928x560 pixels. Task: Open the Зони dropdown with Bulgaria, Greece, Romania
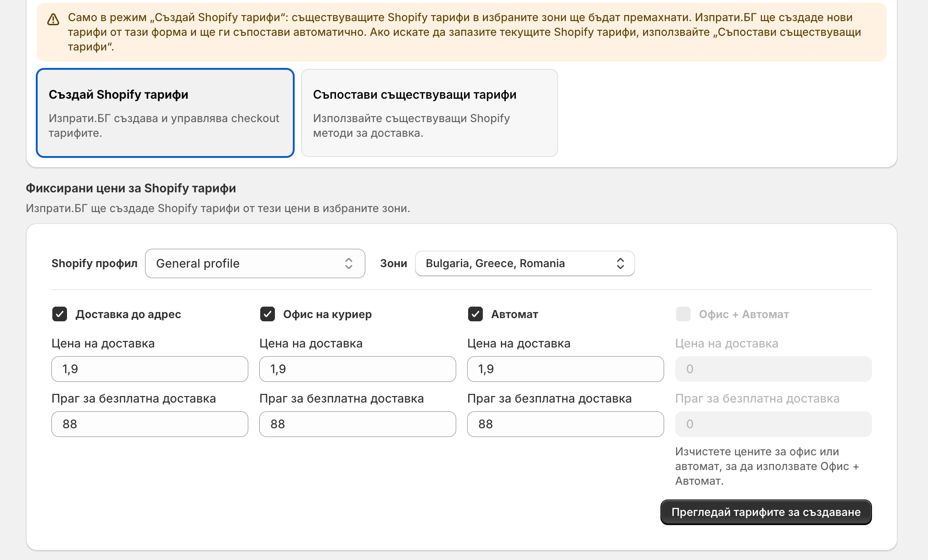(525, 263)
